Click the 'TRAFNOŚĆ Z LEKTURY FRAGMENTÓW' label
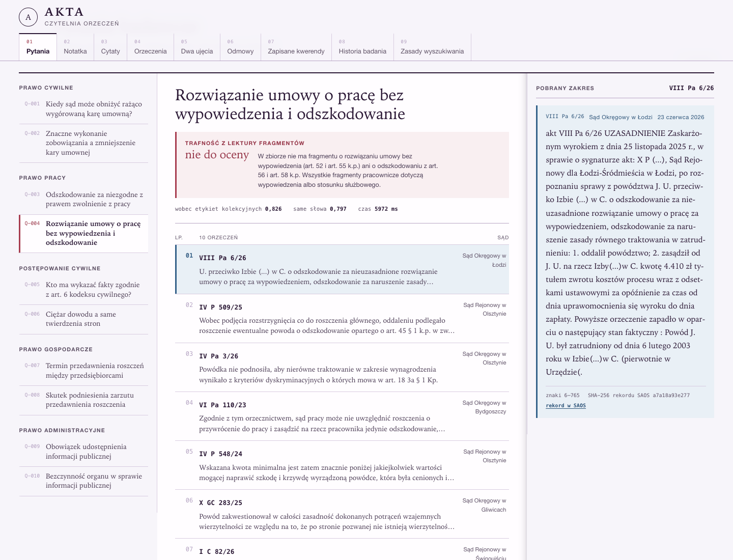The image size is (733, 560). tap(245, 143)
